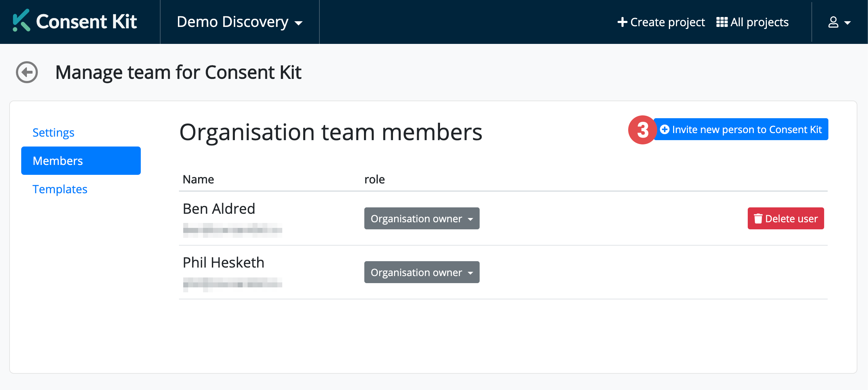Click the grid icon beside All projects

point(722,22)
